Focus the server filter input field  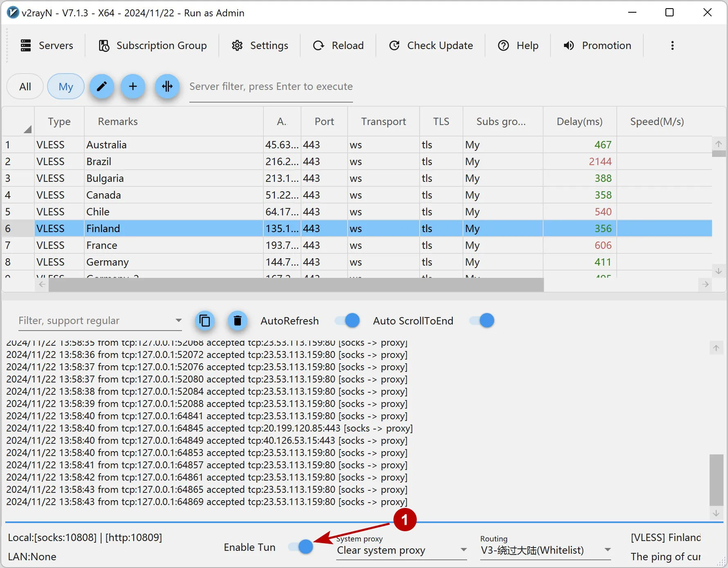(x=271, y=87)
